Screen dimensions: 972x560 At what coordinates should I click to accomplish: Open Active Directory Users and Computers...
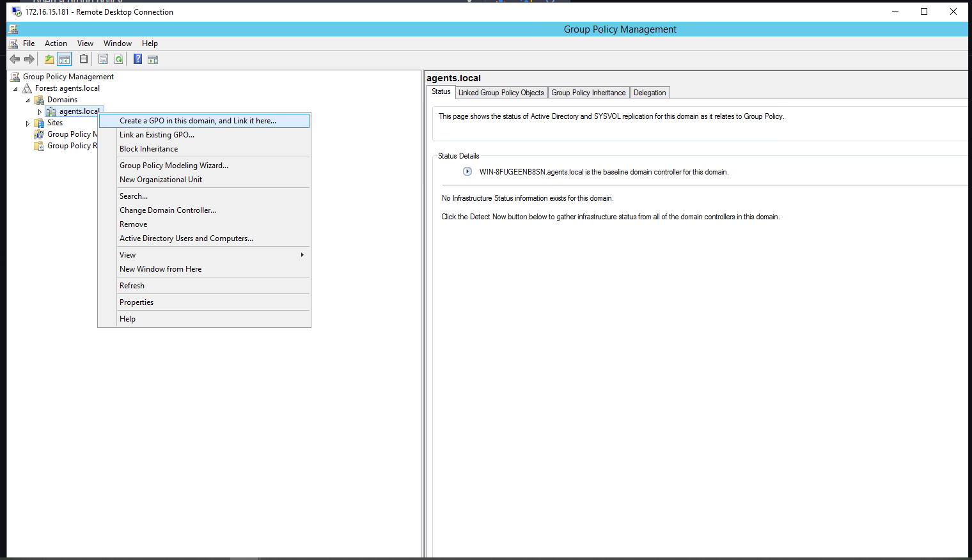tap(204, 238)
